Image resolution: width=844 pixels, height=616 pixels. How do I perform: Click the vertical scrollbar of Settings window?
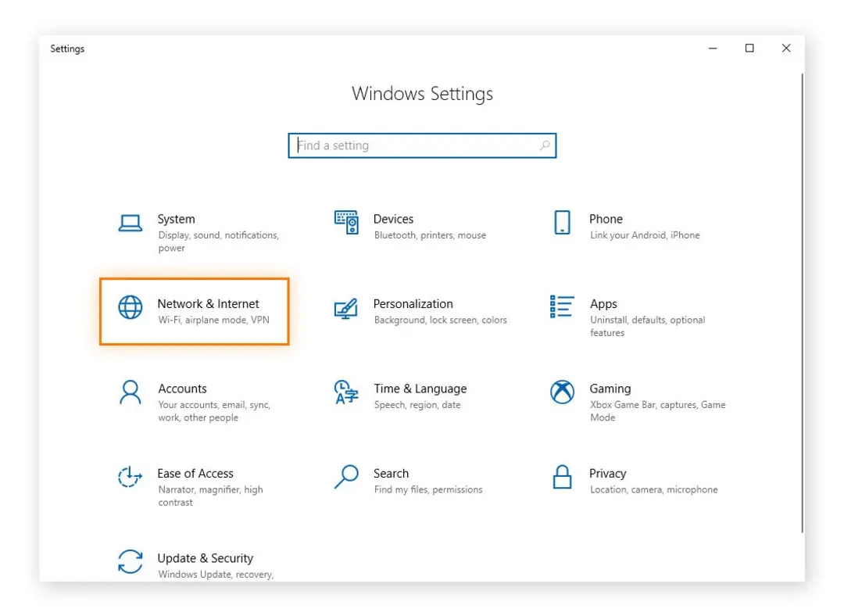pos(802,303)
